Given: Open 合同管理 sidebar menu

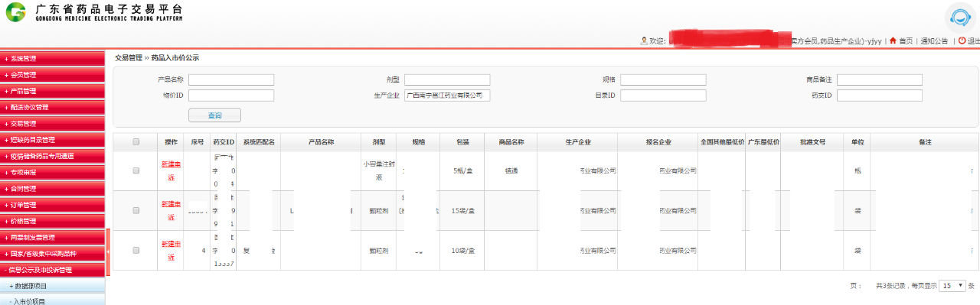Looking at the screenshot, I should pyautogui.click(x=52, y=189).
